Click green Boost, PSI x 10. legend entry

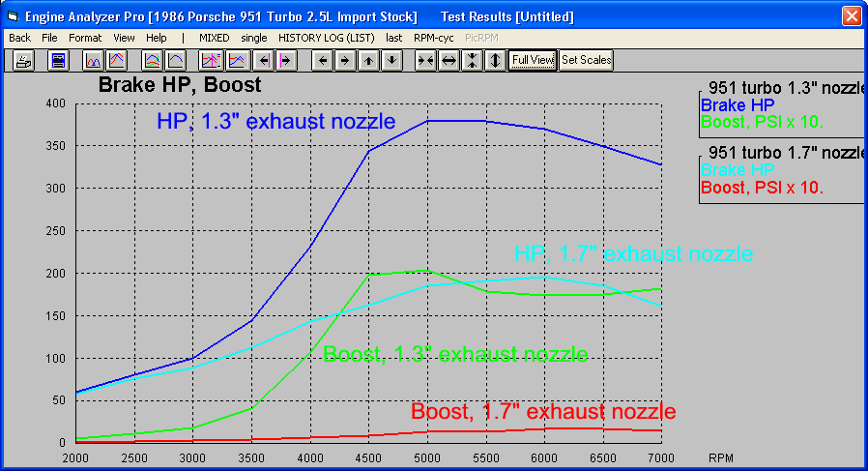tap(762, 122)
